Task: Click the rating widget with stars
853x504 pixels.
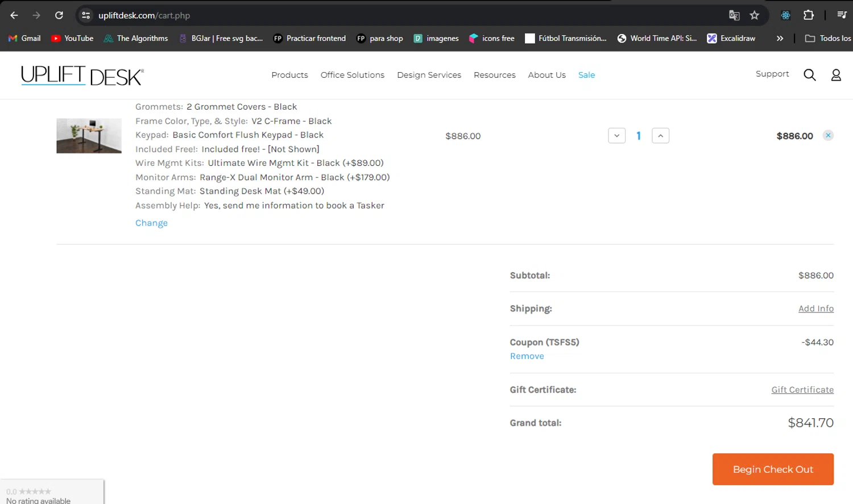Action: 52,492
